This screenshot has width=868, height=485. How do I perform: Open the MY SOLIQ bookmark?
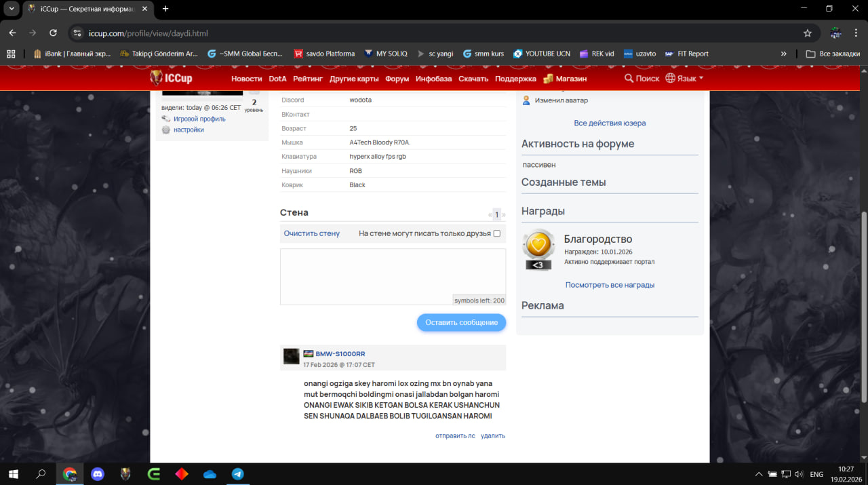[386, 54]
